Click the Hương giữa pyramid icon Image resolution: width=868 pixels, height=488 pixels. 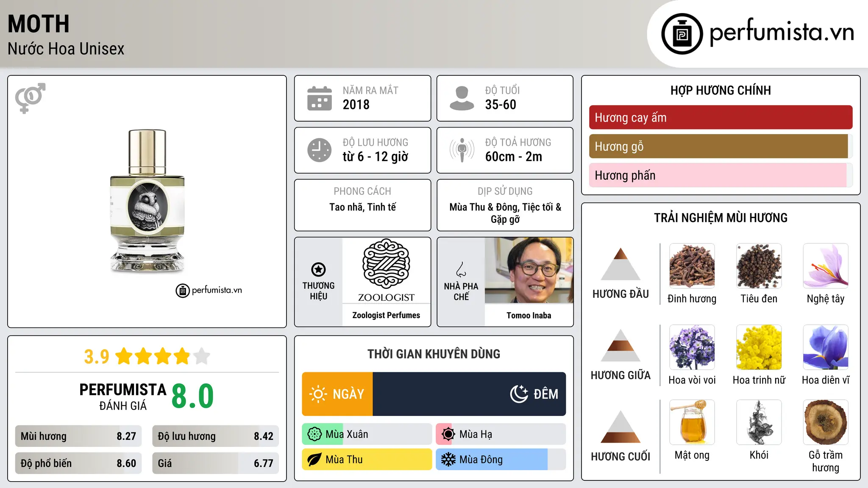tap(620, 345)
